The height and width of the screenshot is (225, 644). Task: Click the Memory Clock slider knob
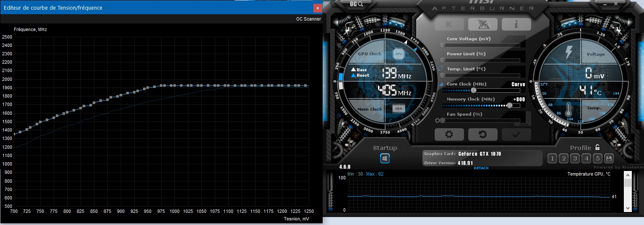pos(510,105)
